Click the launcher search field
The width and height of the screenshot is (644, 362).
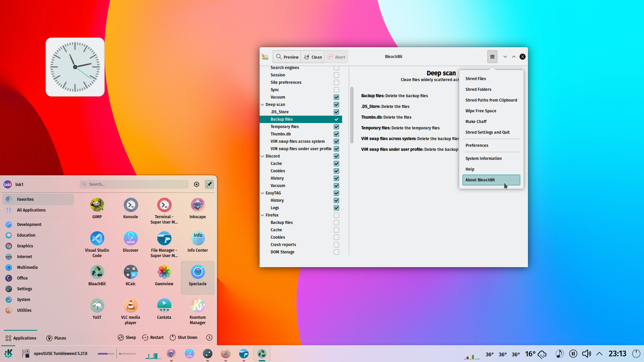[134, 184]
